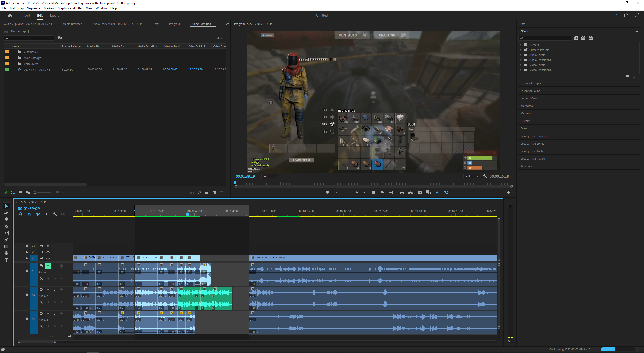Select the Track Select Forward tool
644x353 pixels.
click(6, 212)
